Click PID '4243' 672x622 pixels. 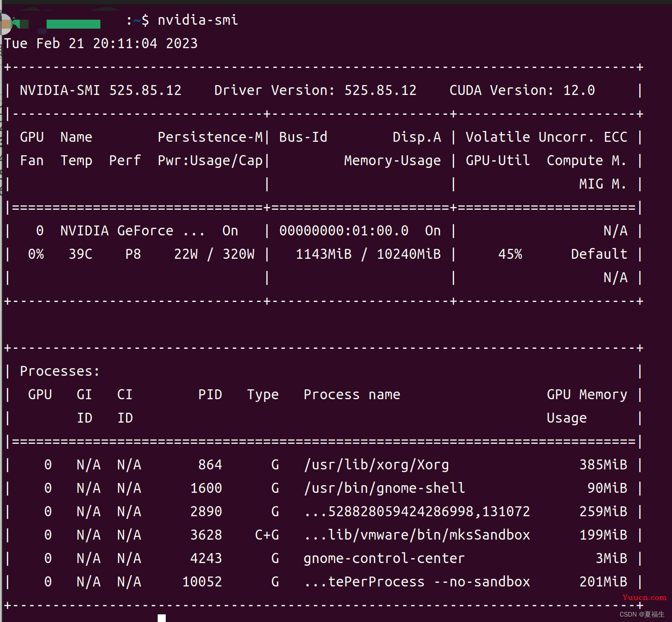206,558
